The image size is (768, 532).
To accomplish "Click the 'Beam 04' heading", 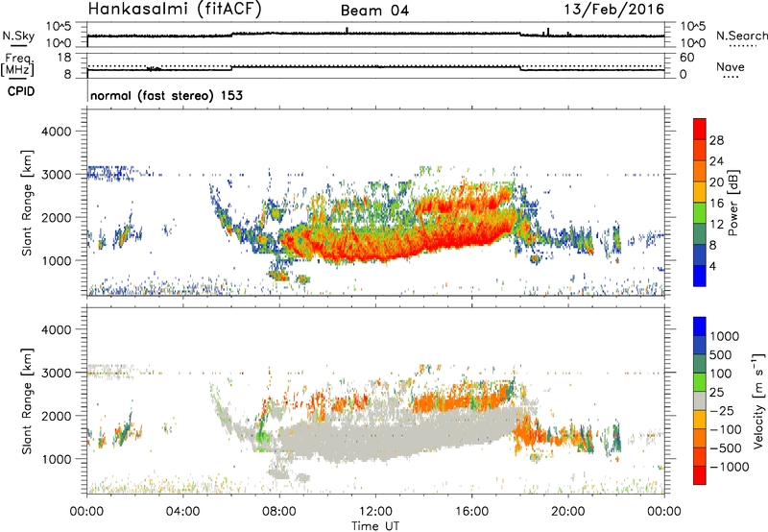I will point(374,11).
